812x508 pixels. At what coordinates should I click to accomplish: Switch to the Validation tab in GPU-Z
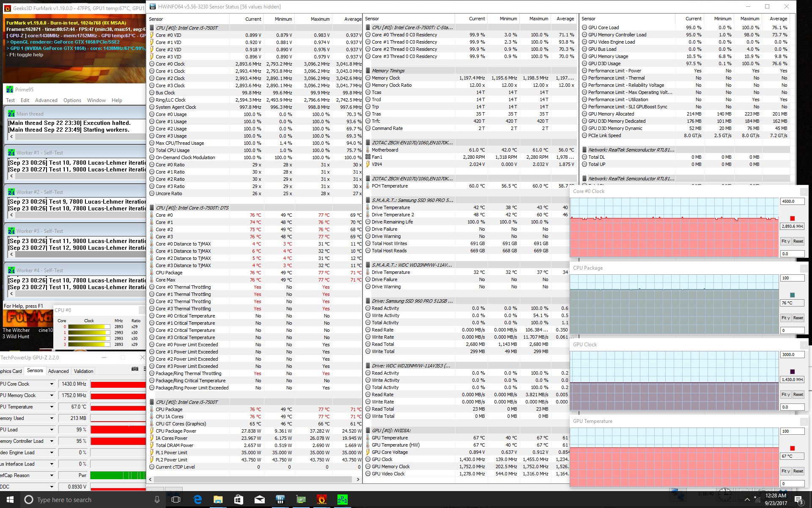pyautogui.click(x=83, y=371)
